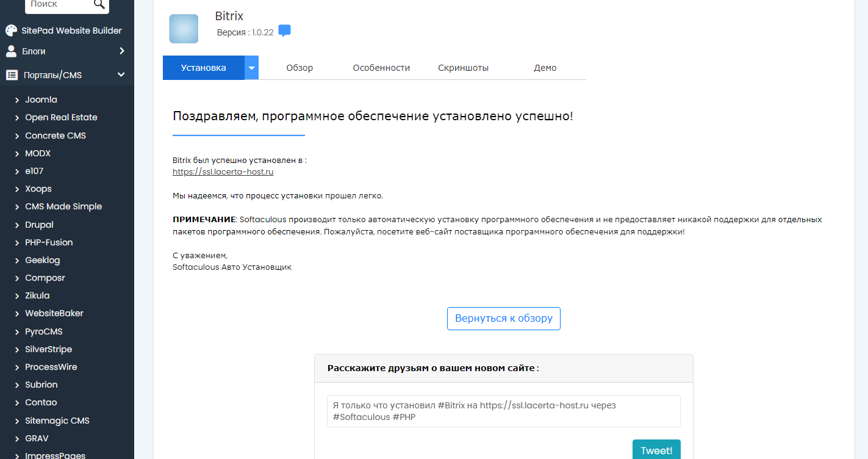868x459 pixels.
Task: Click the search magnifier icon
Action: click(x=99, y=4)
